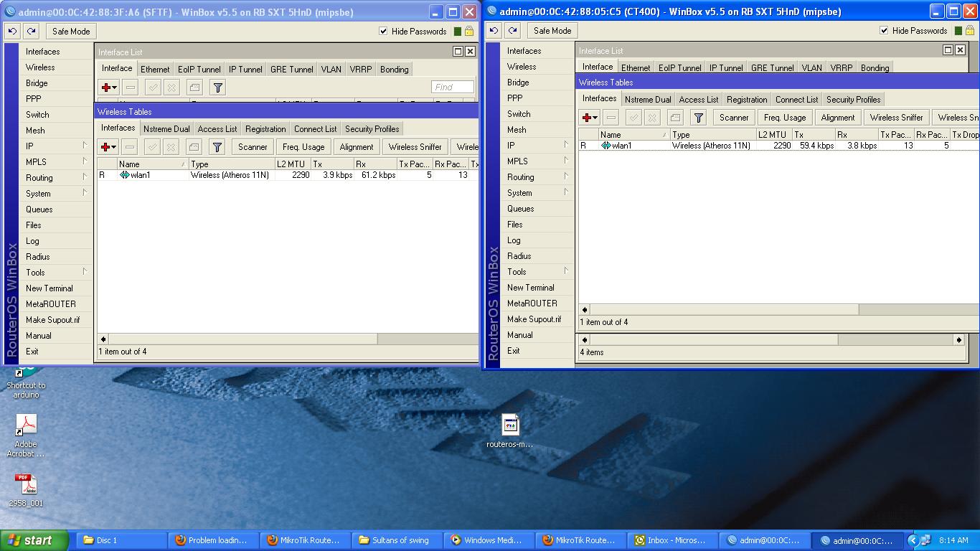Image resolution: width=980 pixels, height=551 pixels.
Task: Select the 2958_001 PDF desktop file
Action: [26, 490]
